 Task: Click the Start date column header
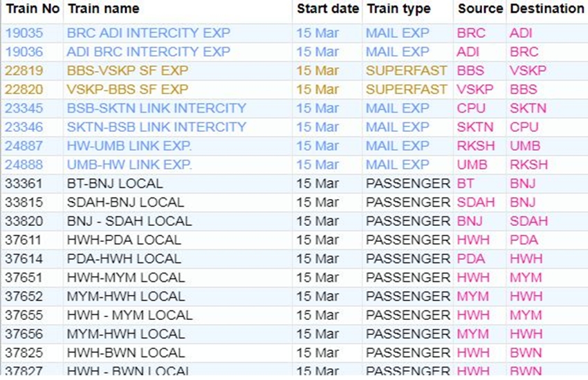[x=328, y=9]
